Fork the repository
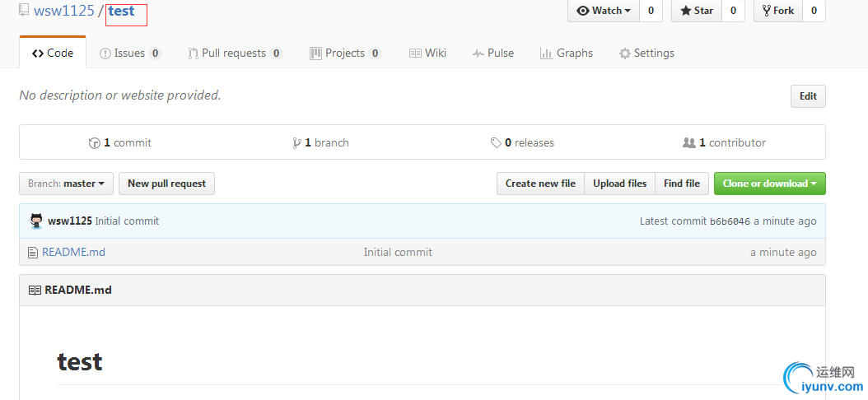 point(777,11)
